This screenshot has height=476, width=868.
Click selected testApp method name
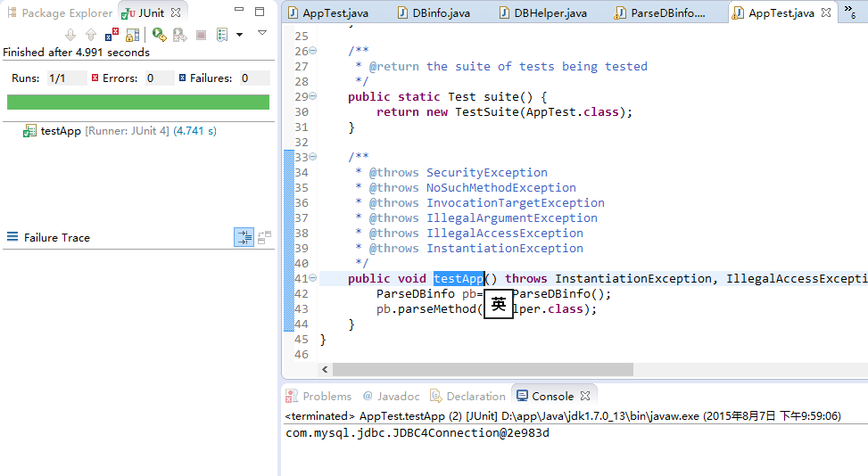[459, 278]
